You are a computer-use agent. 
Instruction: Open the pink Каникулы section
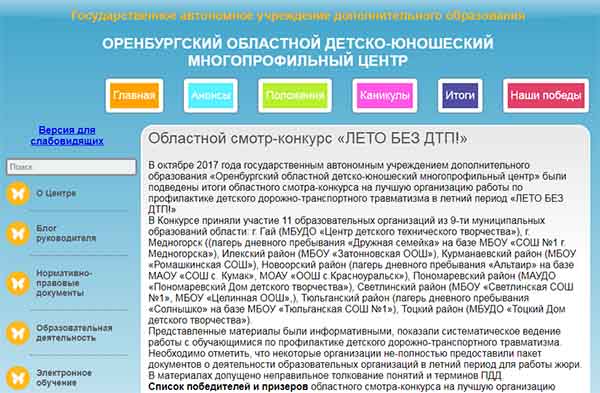coord(385,96)
